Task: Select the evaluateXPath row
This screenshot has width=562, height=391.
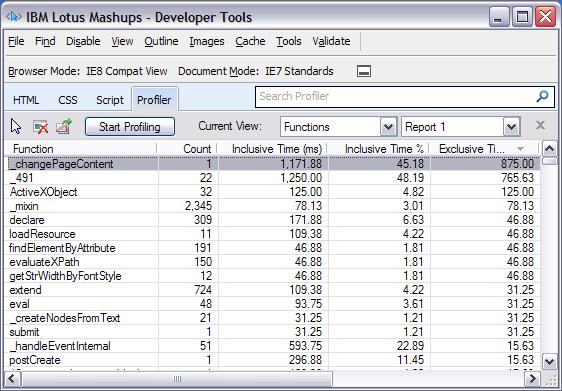Action: 273,262
